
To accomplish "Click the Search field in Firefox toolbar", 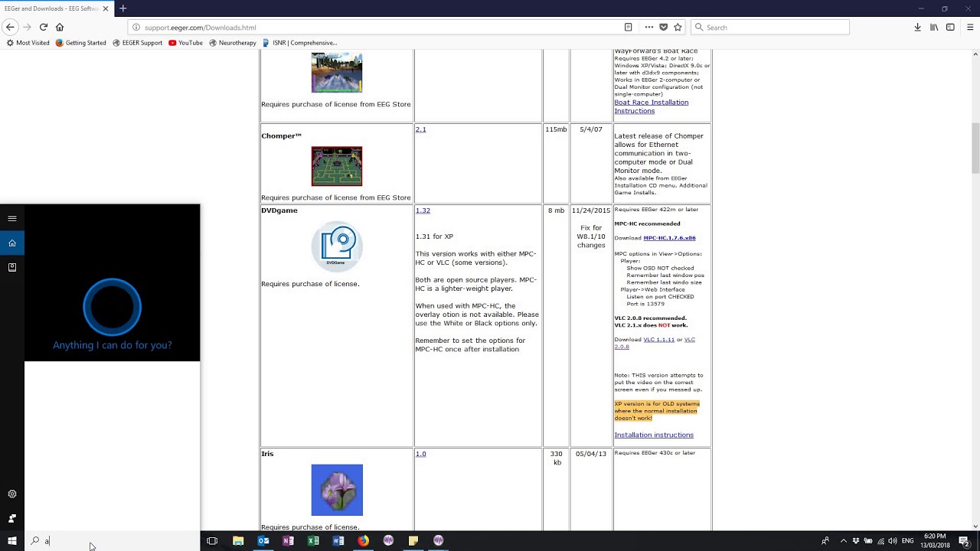I will tap(770, 27).
